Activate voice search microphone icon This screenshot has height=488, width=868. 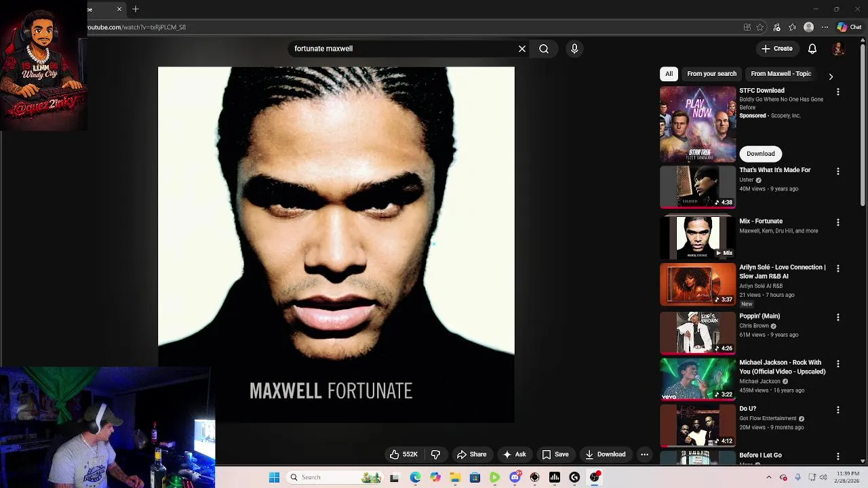point(574,49)
